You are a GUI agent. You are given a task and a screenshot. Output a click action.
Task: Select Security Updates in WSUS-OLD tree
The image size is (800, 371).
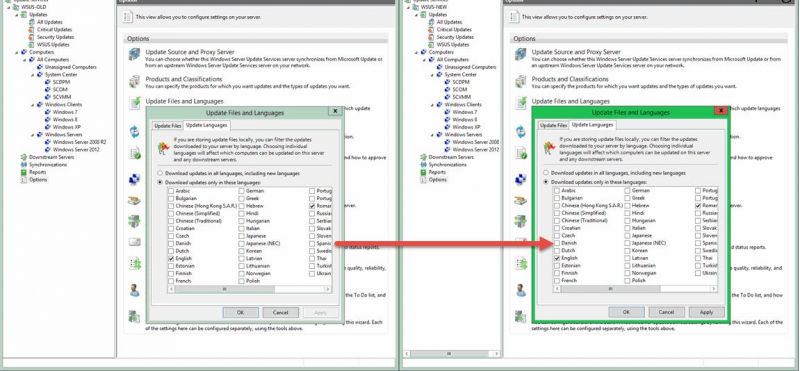[x=55, y=37]
